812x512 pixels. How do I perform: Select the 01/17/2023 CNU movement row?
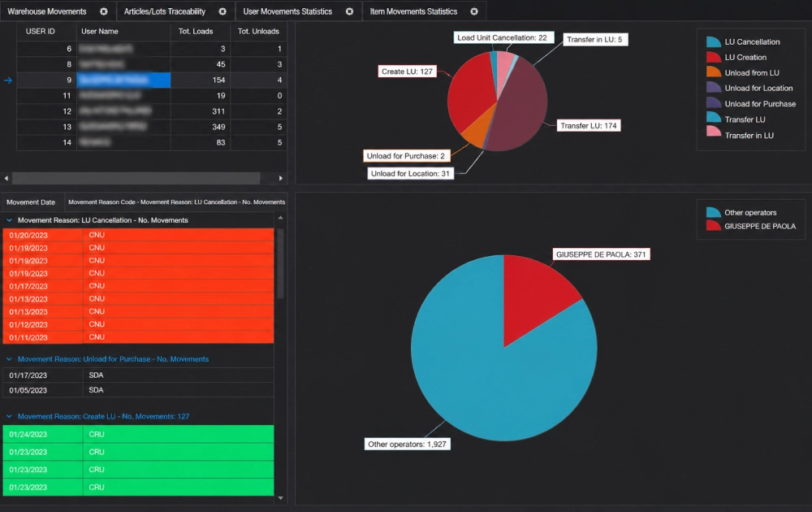point(138,286)
